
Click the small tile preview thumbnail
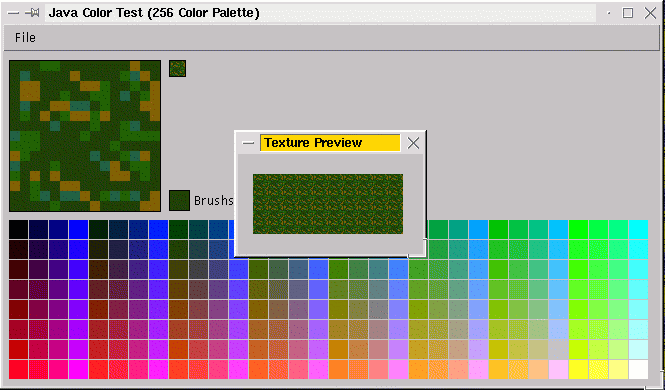(x=177, y=68)
